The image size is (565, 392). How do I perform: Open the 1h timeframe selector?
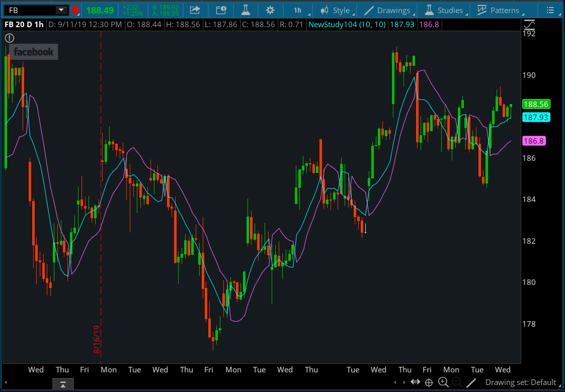(x=297, y=10)
